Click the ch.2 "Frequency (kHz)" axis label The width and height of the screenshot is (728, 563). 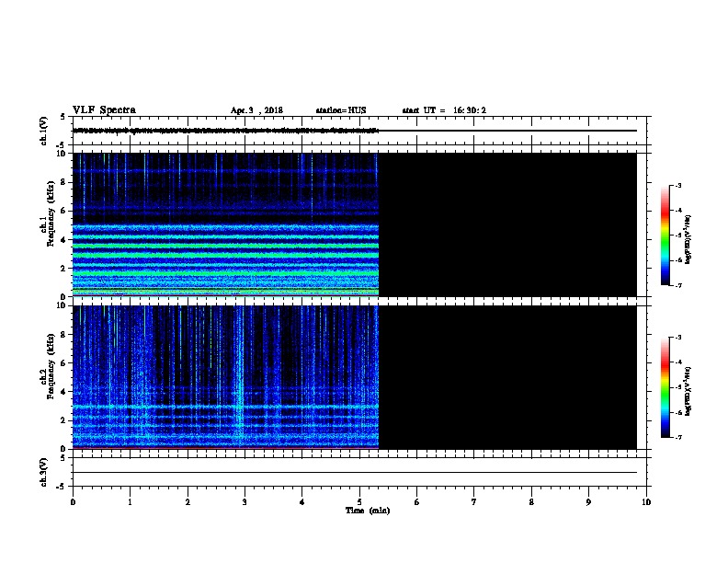(51, 366)
